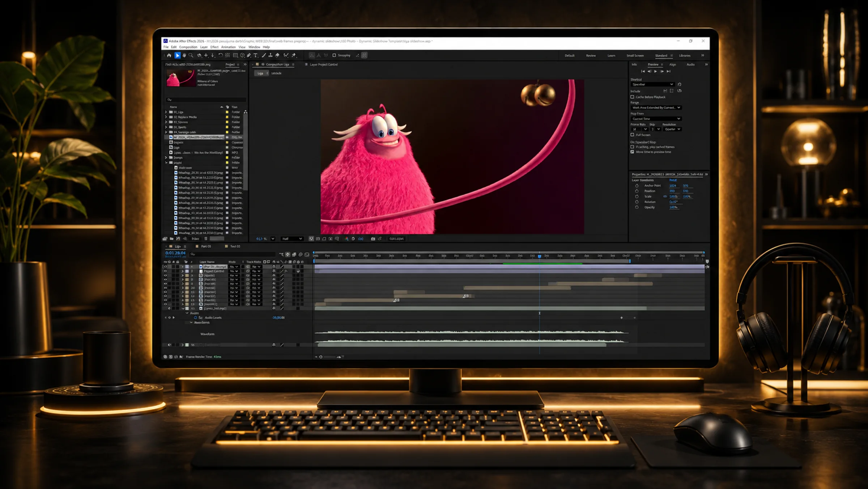Screen dimensions: 868x489
Task: Click the delete trash icon in Project panel
Action: pos(206,239)
